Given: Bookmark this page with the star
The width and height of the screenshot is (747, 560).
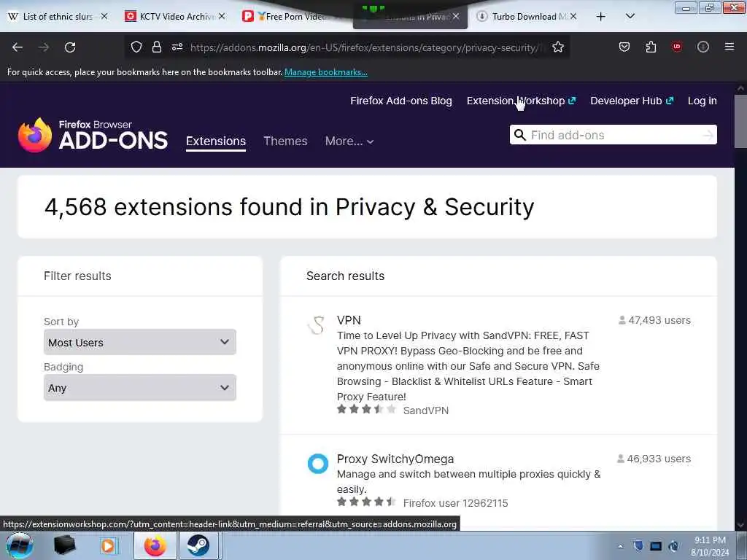Looking at the screenshot, I should click(558, 47).
